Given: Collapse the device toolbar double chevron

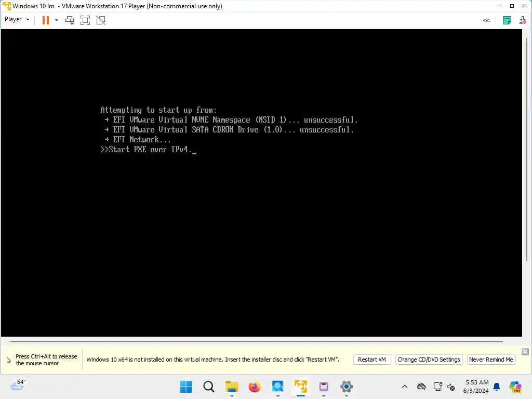Looking at the screenshot, I should (x=486, y=20).
